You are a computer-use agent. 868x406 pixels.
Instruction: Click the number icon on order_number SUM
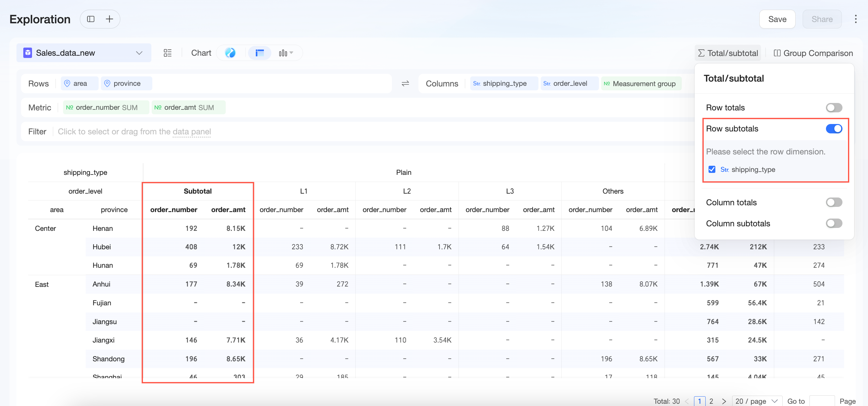pyautogui.click(x=70, y=107)
